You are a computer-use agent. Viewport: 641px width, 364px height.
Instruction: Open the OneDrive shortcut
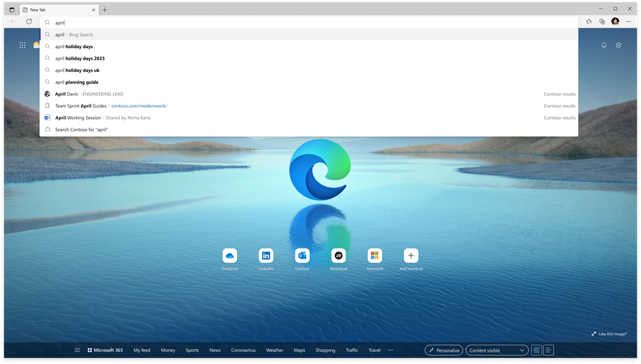point(230,256)
